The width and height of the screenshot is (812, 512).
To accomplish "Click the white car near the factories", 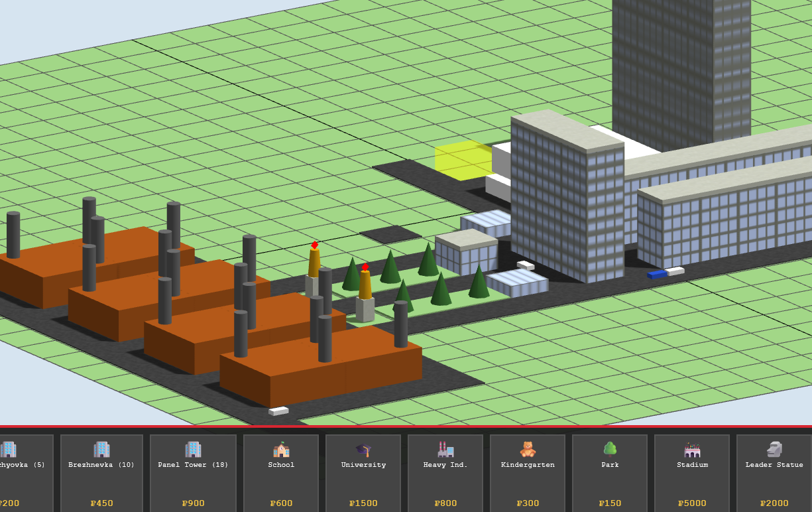I will tap(278, 411).
